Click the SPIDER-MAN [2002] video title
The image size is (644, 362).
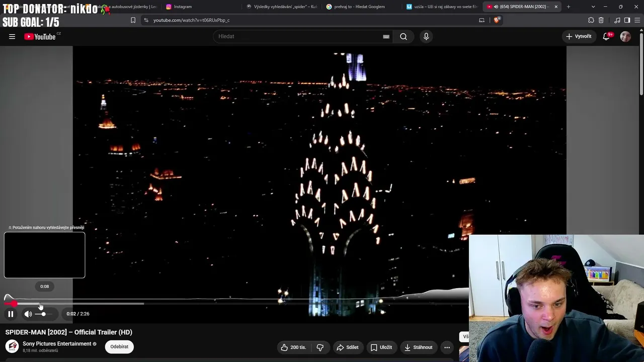tap(69, 332)
